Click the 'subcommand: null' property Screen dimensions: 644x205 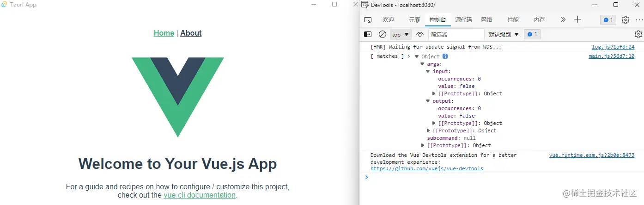point(451,138)
